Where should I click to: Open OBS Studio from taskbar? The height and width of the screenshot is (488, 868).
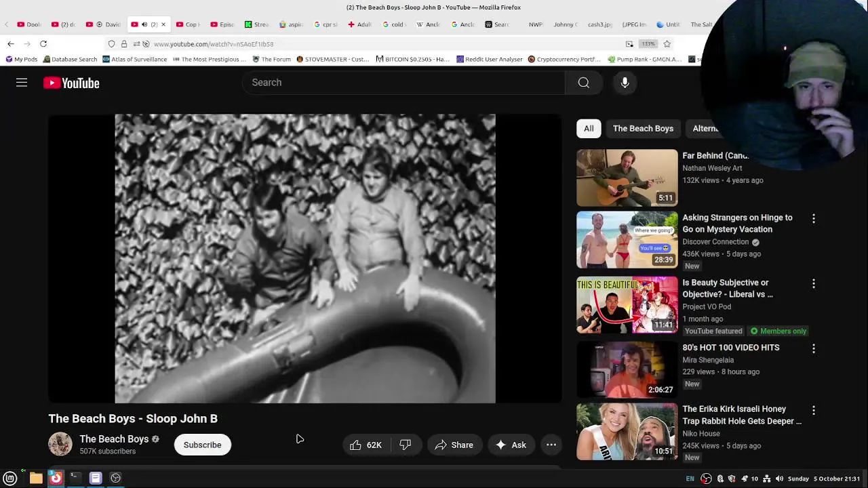(x=116, y=478)
